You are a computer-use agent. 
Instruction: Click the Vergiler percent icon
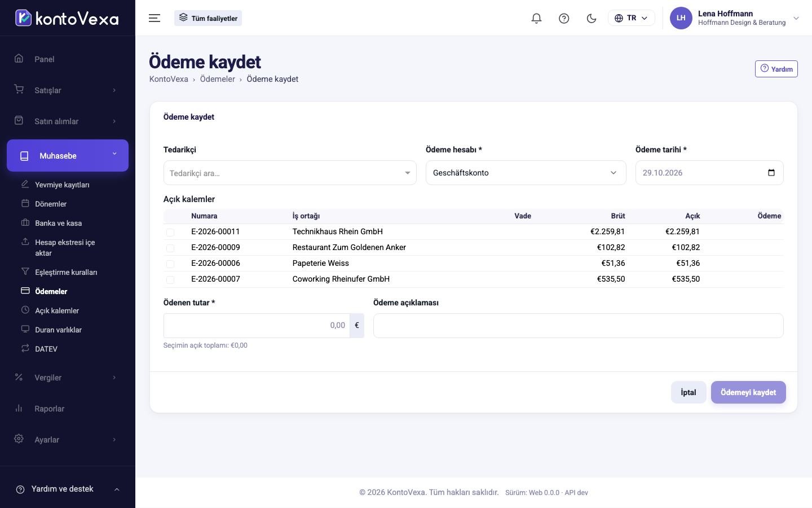pos(19,377)
